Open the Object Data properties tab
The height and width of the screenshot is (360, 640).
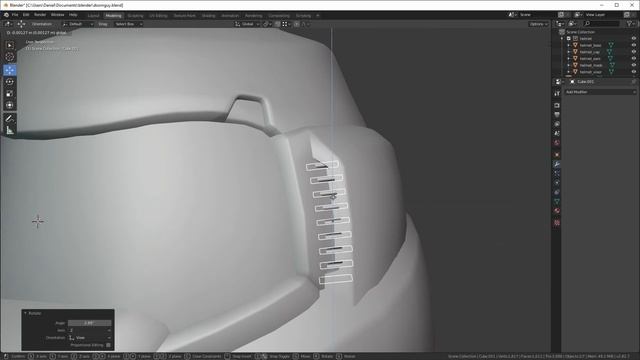[557, 202]
